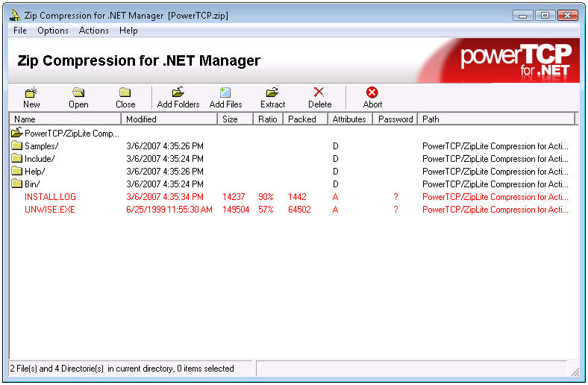
Task: Click the status bar file count text
Action: pos(122,369)
